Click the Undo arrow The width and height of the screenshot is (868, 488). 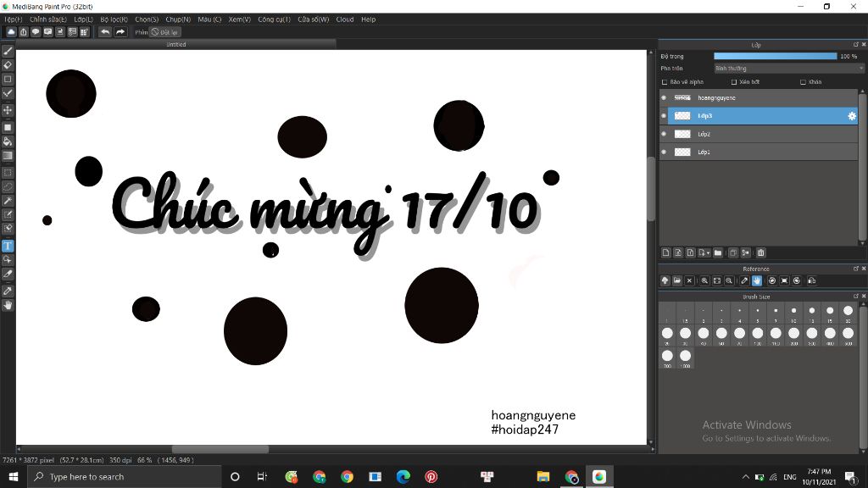coord(104,32)
